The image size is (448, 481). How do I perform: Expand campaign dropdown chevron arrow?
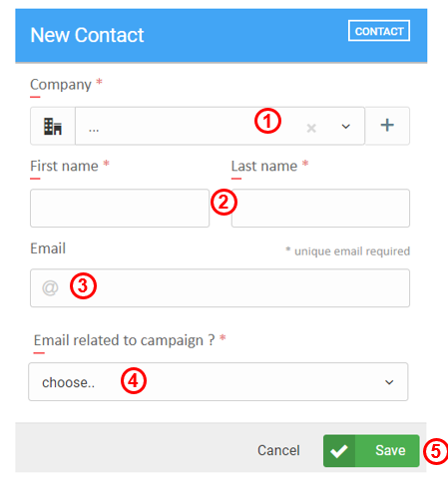point(389,382)
